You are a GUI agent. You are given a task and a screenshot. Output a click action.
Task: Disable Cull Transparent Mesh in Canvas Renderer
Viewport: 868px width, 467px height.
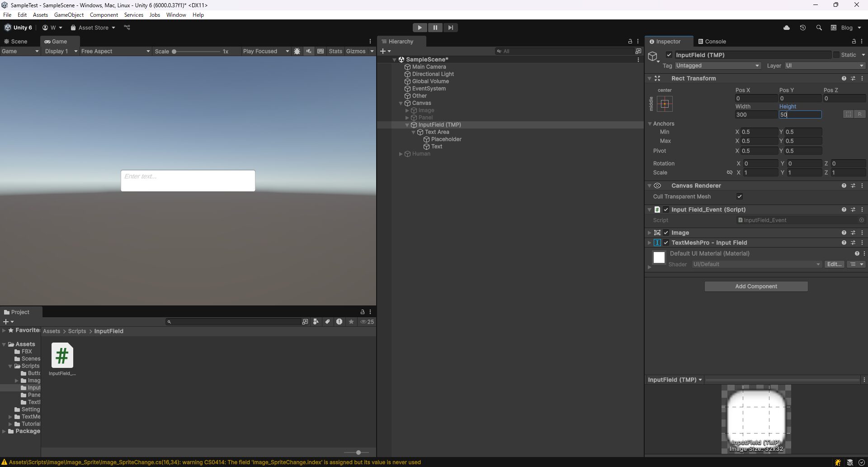tap(740, 196)
